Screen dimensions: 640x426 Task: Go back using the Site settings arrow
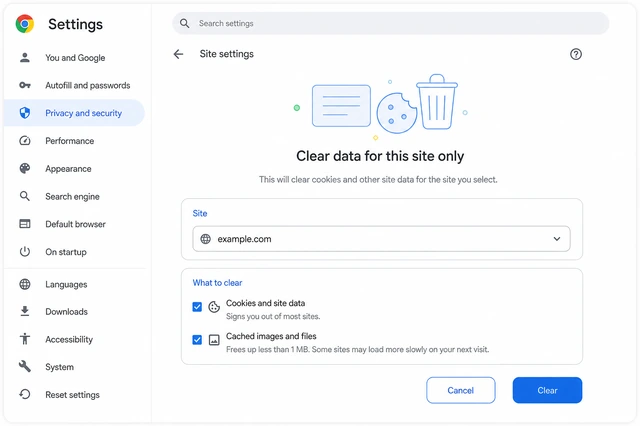[x=178, y=54]
